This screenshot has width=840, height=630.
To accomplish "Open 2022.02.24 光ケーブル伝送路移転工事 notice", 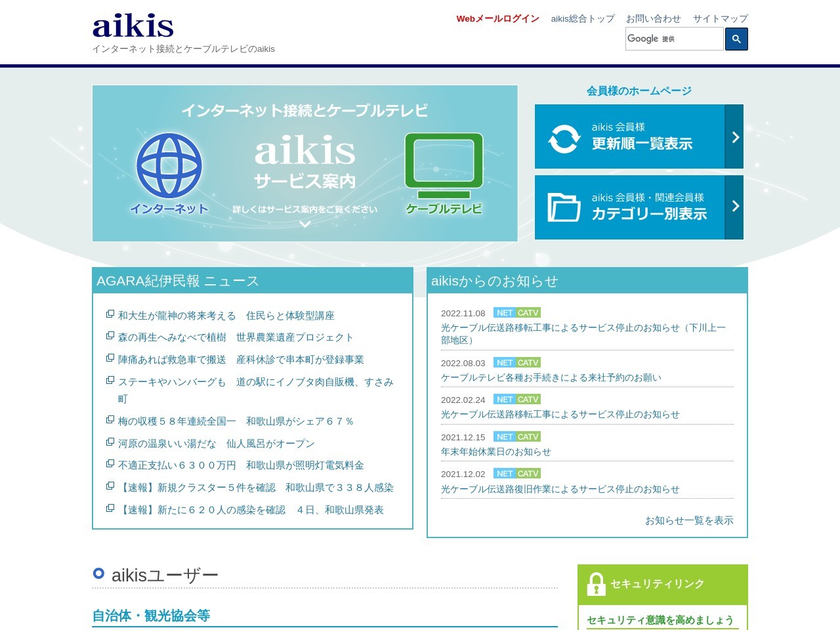I will point(560,414).
